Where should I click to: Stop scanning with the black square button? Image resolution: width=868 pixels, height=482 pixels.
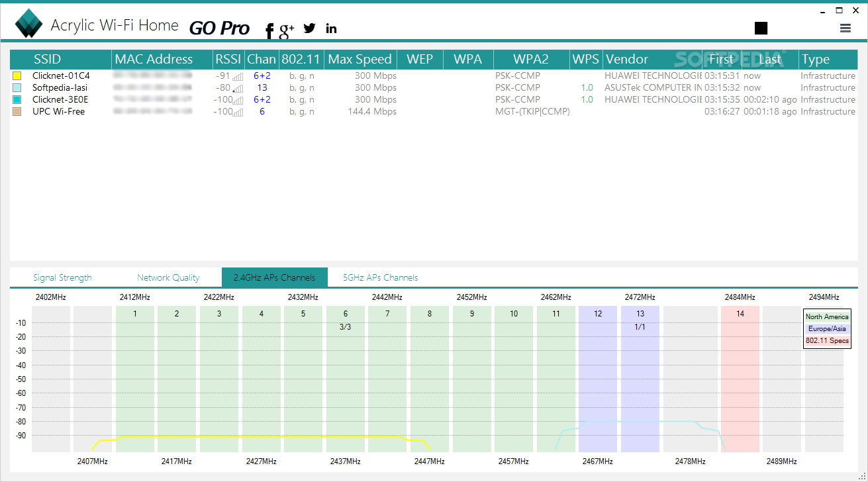coord(761,28)
